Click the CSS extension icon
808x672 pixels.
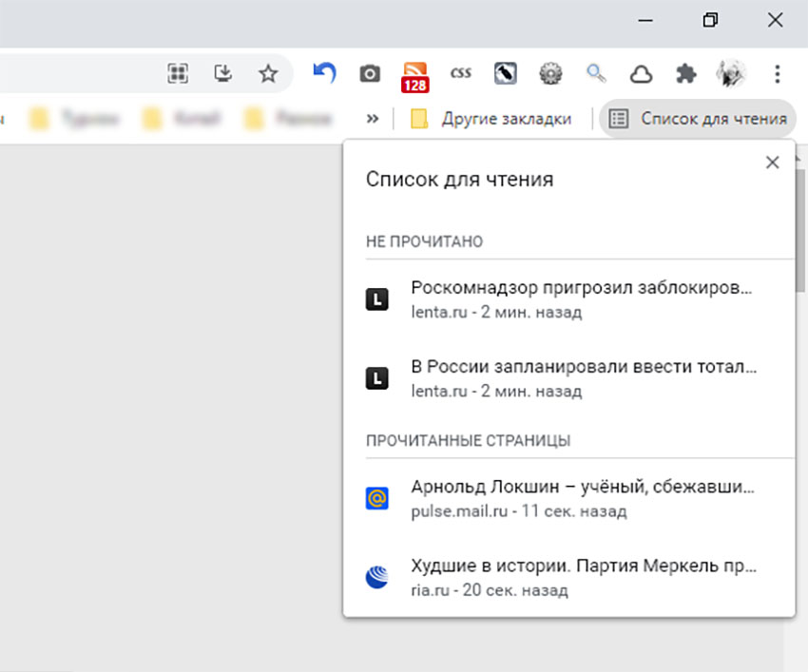coord(460,72)
